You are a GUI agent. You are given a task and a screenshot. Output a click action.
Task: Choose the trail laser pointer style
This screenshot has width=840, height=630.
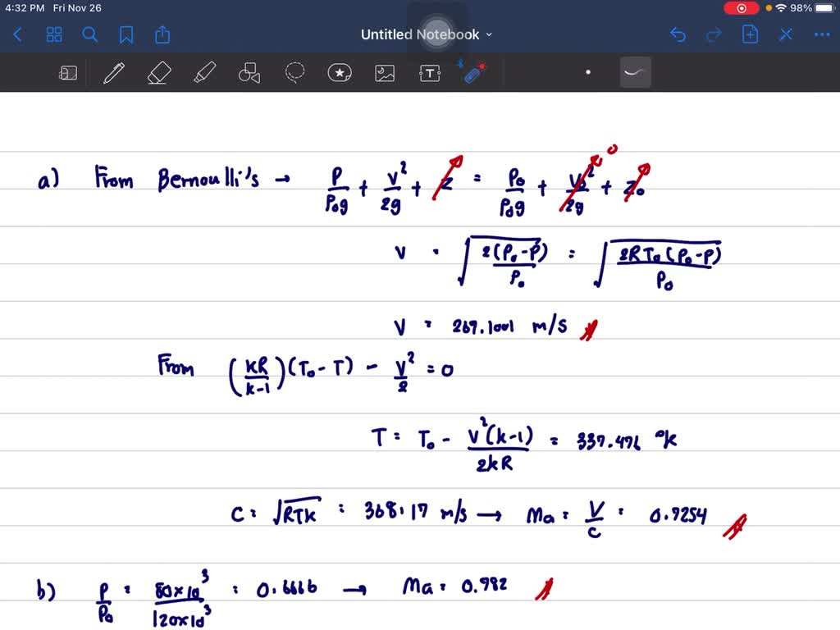(x=636, y=72)
